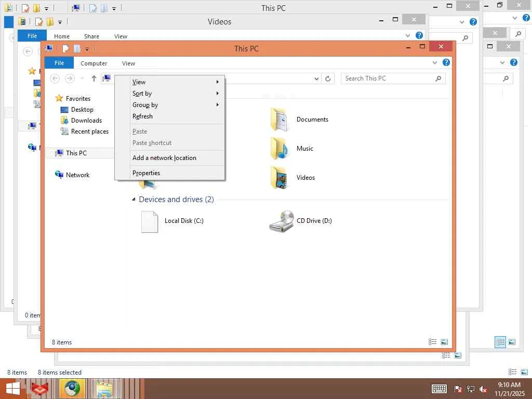Open the red app on taskbar
This screenshot has width=532, height=399.
[x=39, y=389]
